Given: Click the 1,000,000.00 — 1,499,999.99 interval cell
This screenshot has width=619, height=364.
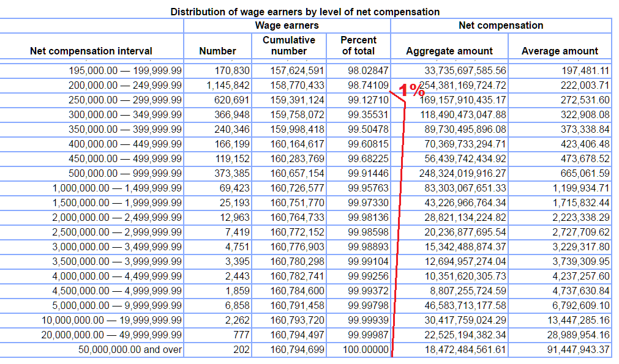Looking at the screenshot, I should 117,188.
